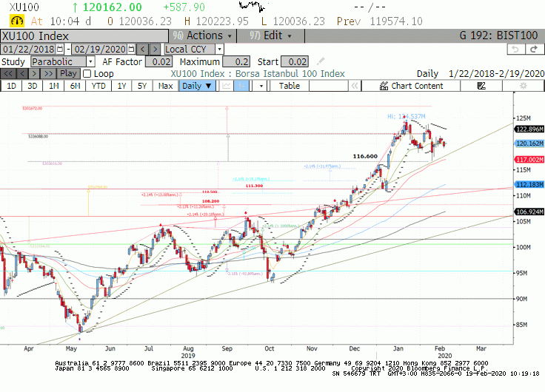This screenshot has width=545, height=392.
Task: Open the Chart Content button
Action: [x=411, y=86]
